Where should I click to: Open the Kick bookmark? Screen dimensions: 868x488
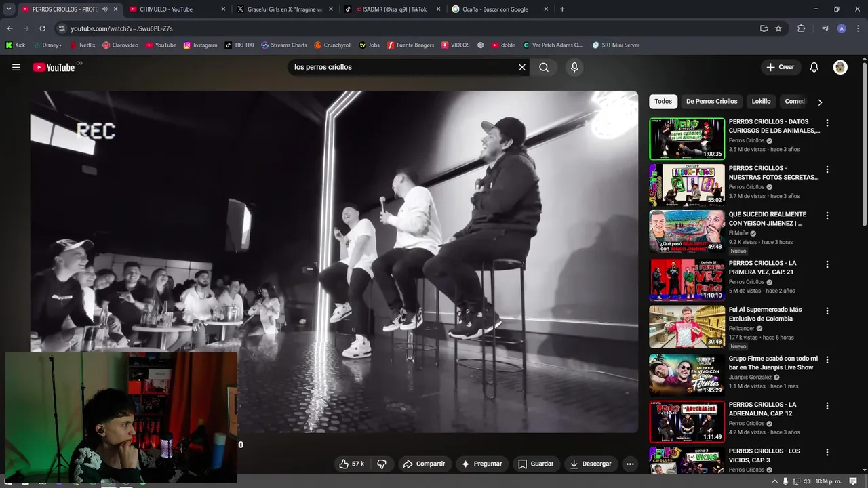click(15, 45)
